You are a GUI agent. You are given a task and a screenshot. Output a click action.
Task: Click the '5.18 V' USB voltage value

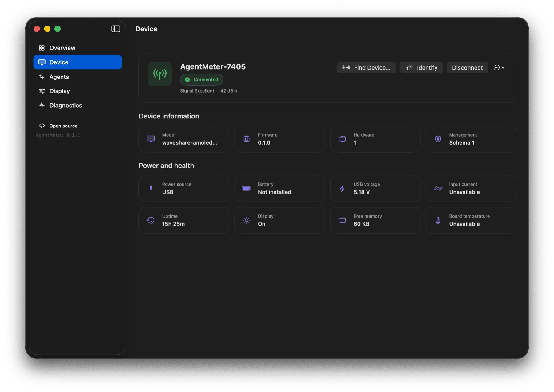[362, 192]
